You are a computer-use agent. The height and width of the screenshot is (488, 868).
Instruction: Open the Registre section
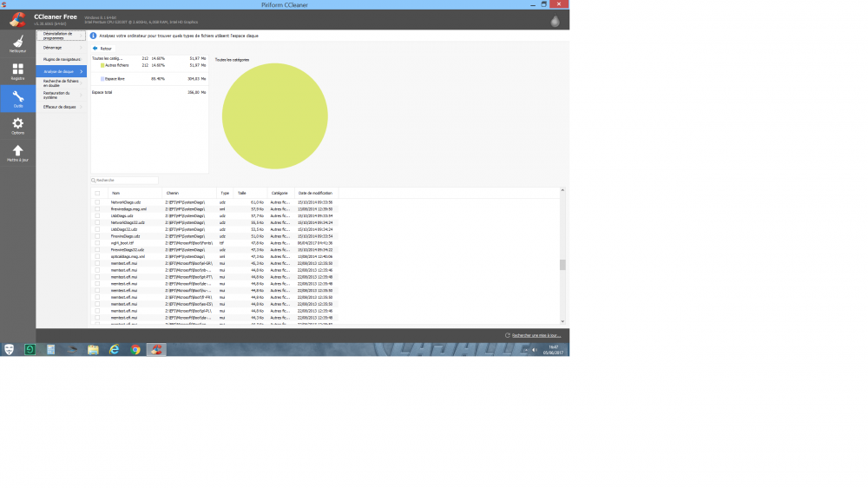[x=17, y=71]
